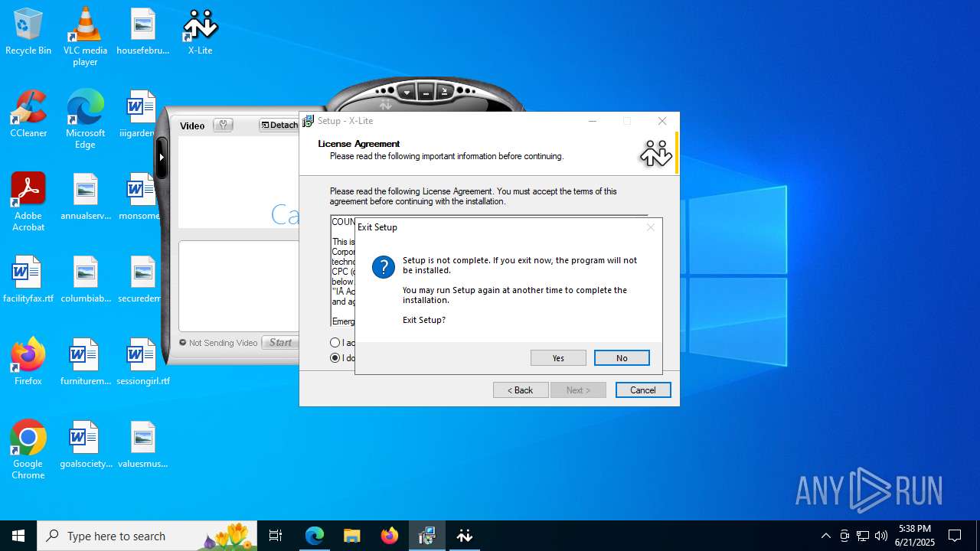Click Yes in the Exit Setup dialog
Screen dimensions: 980x551
[558, 358]
